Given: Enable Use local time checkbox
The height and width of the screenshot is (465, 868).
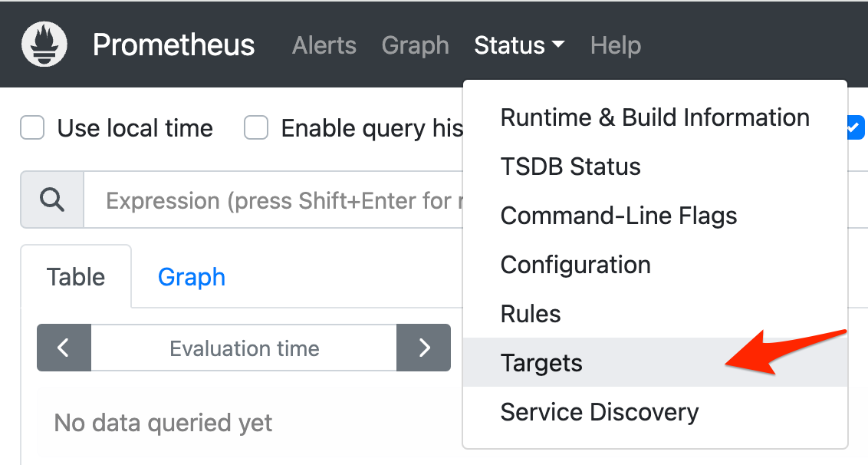Looking at the screenshot, I should (32, 128).
